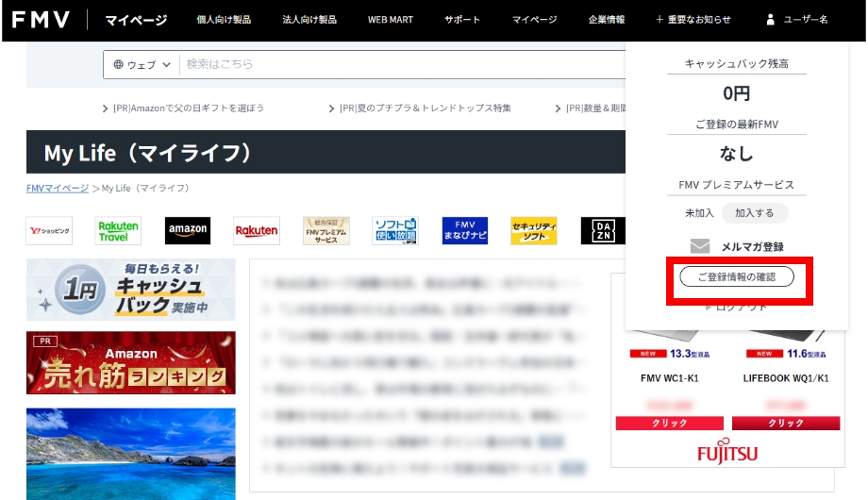Image resolution: width=868 pixels, height=500 pixels.
Task: Open the Amazon 売れ筋ランキング banner
Action: tap(131, 362)
